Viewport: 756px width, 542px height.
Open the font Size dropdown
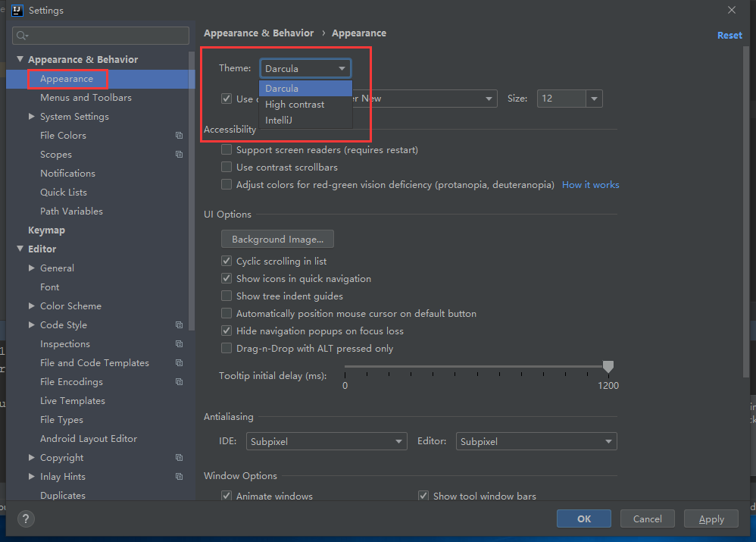(x=594, y=99)
